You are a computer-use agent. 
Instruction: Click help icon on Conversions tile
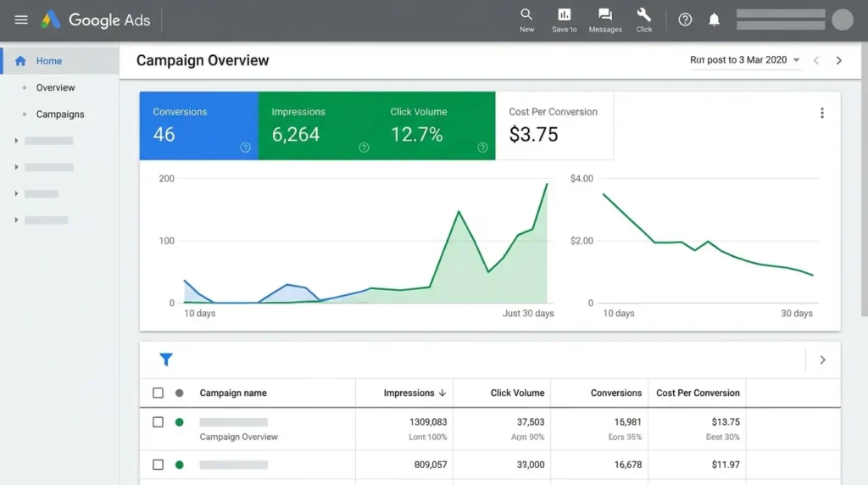tap(245, 148)
